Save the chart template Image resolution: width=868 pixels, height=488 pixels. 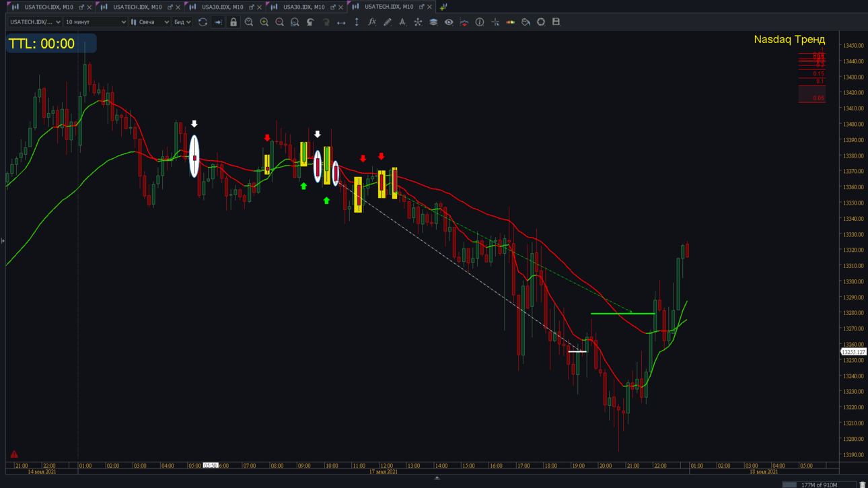coord(556,22)
